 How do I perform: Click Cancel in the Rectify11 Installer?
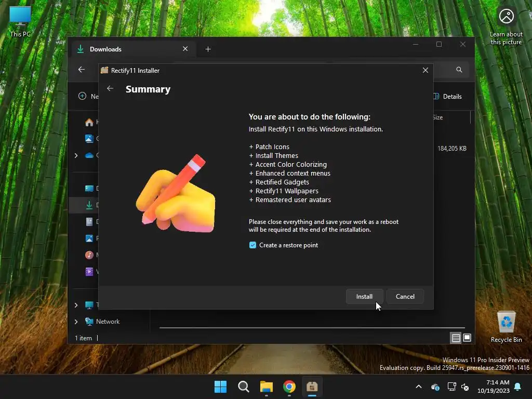(405, 297)
